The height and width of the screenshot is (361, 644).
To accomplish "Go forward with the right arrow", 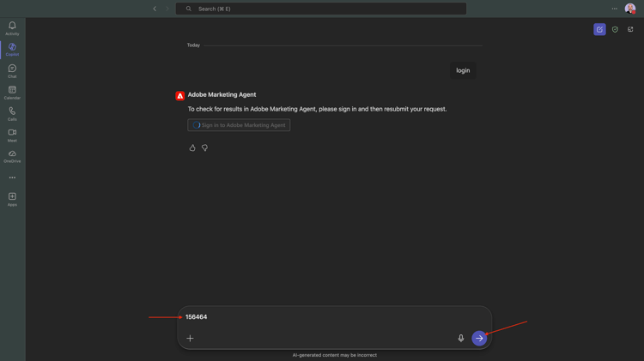I will [167, 9].
